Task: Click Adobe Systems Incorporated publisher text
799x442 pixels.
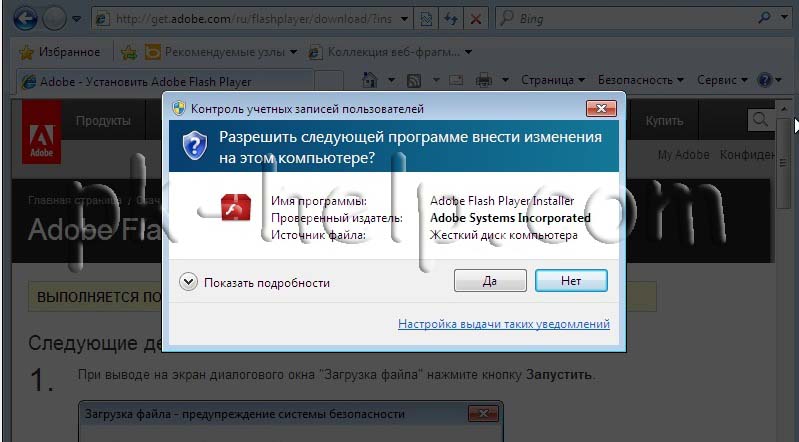Action: tap(510, 218)
